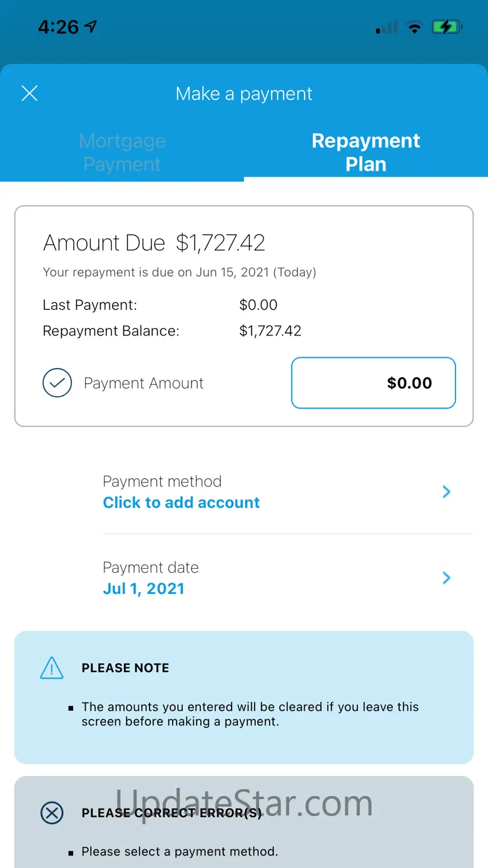This screenshot has height=868, width=488.
Task: Tap the cellular signal bars icon
Action: point(387,28)
